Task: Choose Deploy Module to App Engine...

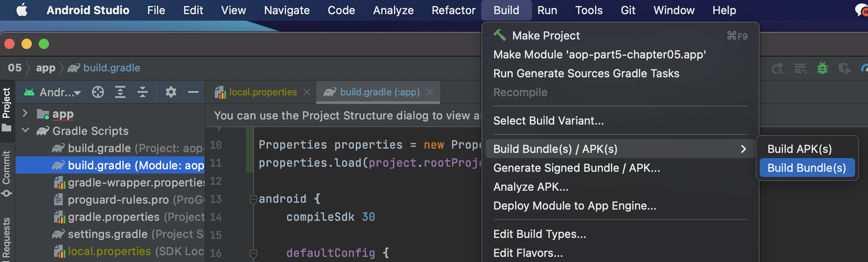Action: (620, 206)
